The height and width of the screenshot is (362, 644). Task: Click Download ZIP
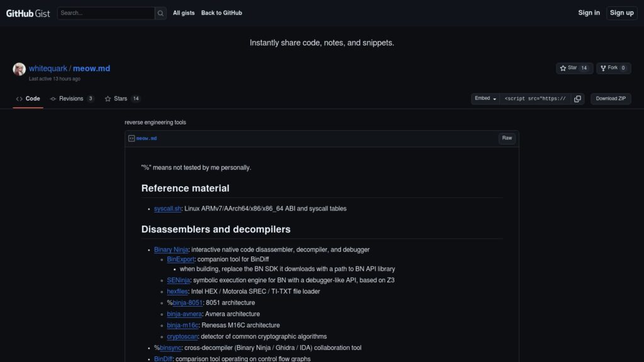pos(611,99)
